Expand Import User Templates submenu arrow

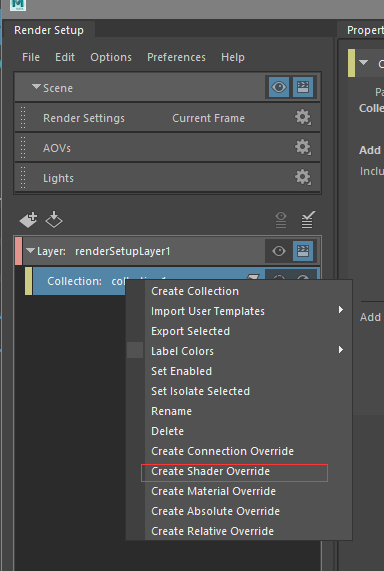[341, 310]
